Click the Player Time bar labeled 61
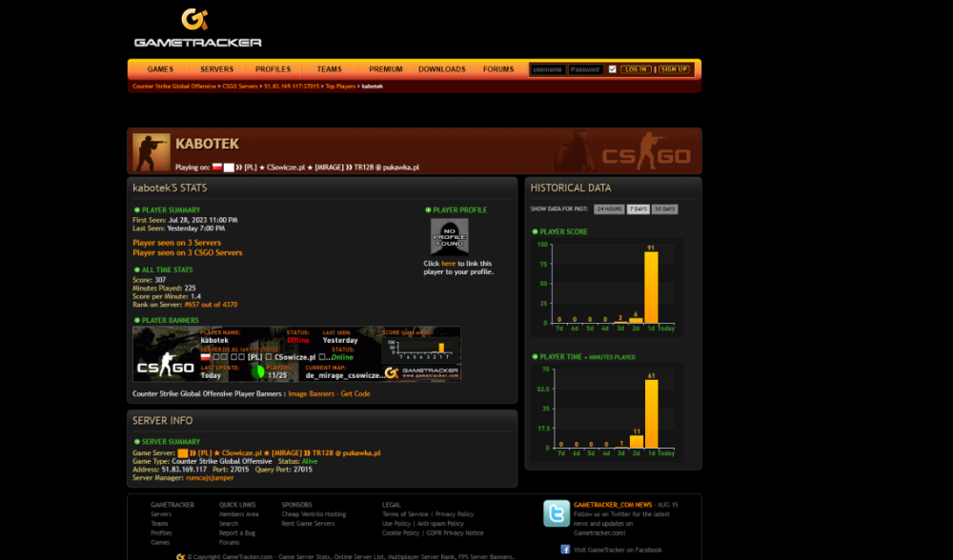 click(x=651, y=414)
